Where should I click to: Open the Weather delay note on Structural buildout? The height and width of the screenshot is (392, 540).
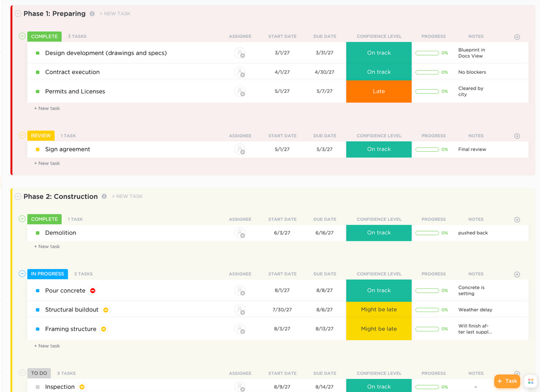(x=476, y=310)
